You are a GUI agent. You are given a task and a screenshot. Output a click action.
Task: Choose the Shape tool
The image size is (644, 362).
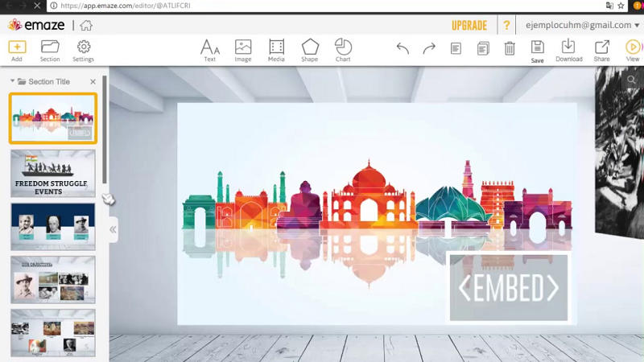pyautogui.click(x=310, y=47)
